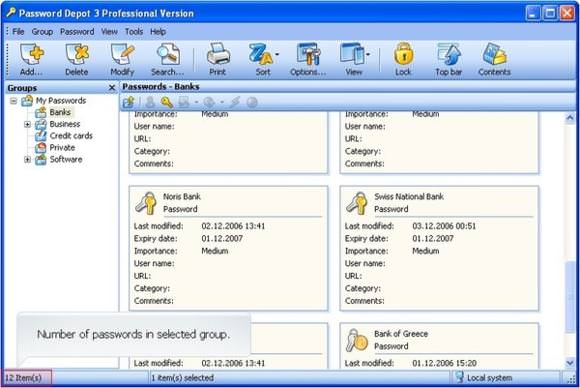Viewport: 580px width, 388px height.
Task: Close the Groups panel
Action: (112, 88)
